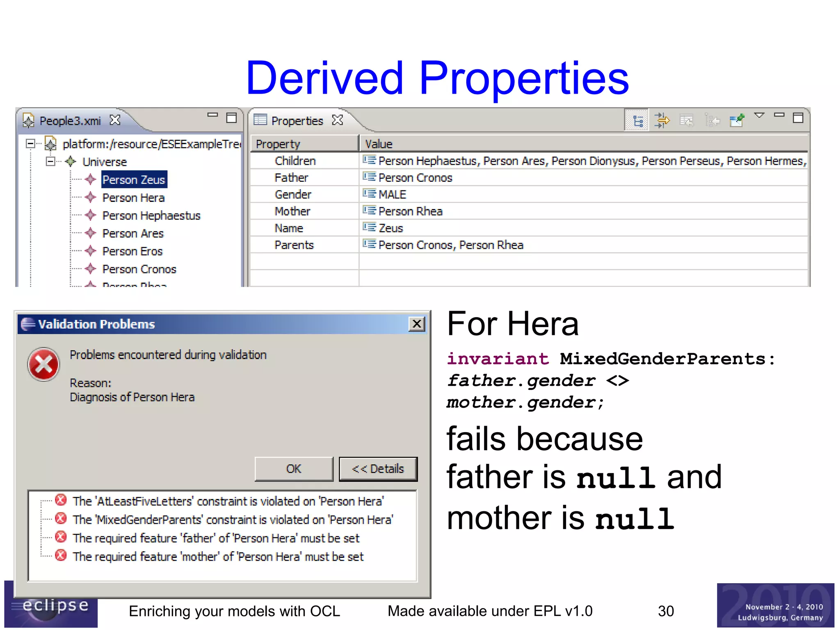Click the Person Eros node icon

[90, 251]
